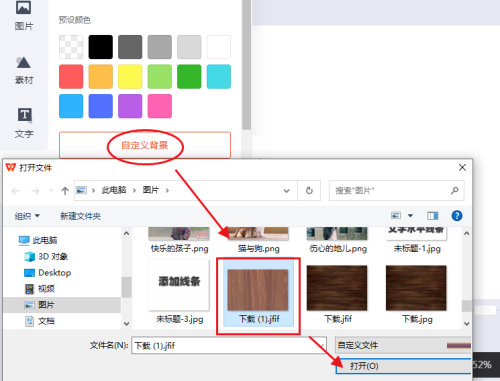Screen dimensions: 500x381
Task: Pick the light green color swatch
Action: click(x=160, y=77)
